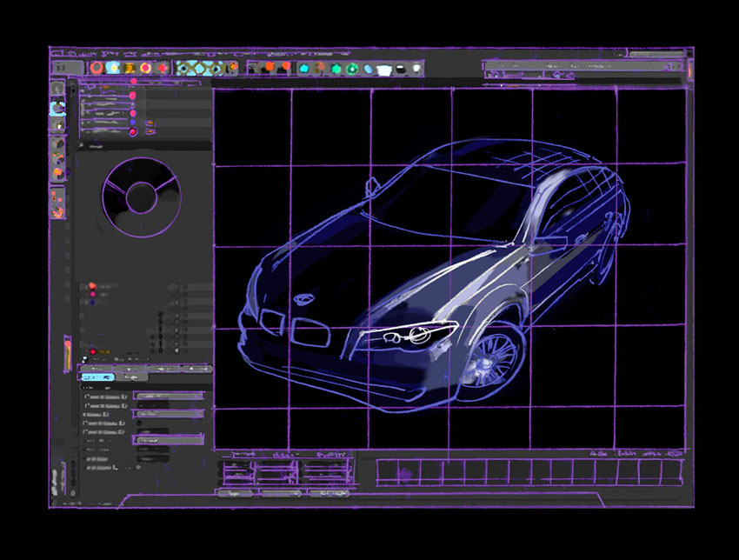Click the third grey button below the viewport

pyautogui.click(x=330, y=494)
